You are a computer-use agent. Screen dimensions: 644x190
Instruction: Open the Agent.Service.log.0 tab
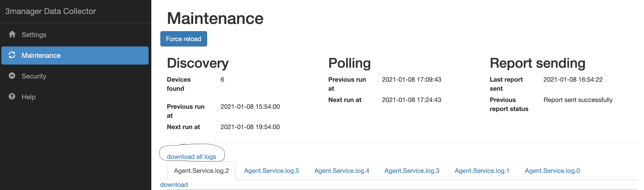click(553, 171)
